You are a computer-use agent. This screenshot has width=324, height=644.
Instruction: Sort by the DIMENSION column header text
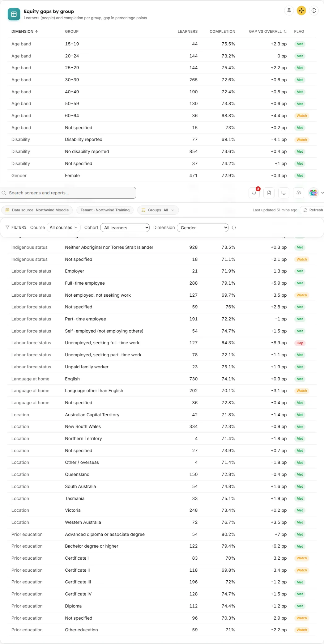(x=22, y=32)
